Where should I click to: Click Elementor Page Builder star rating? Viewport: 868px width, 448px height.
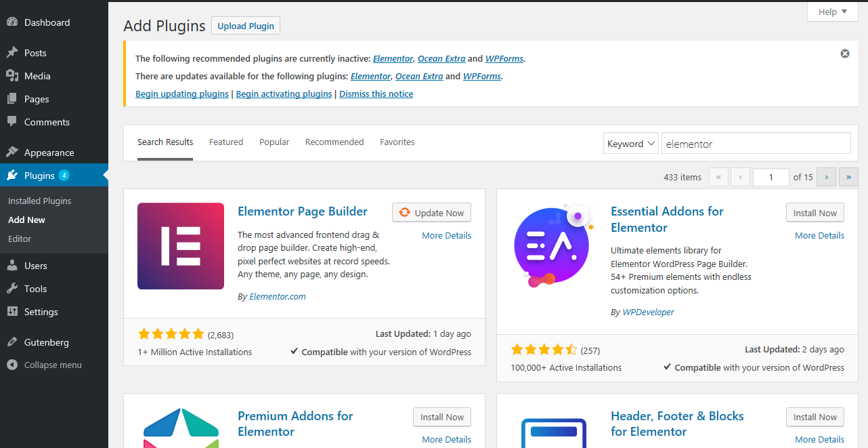(x=171, y=334)
